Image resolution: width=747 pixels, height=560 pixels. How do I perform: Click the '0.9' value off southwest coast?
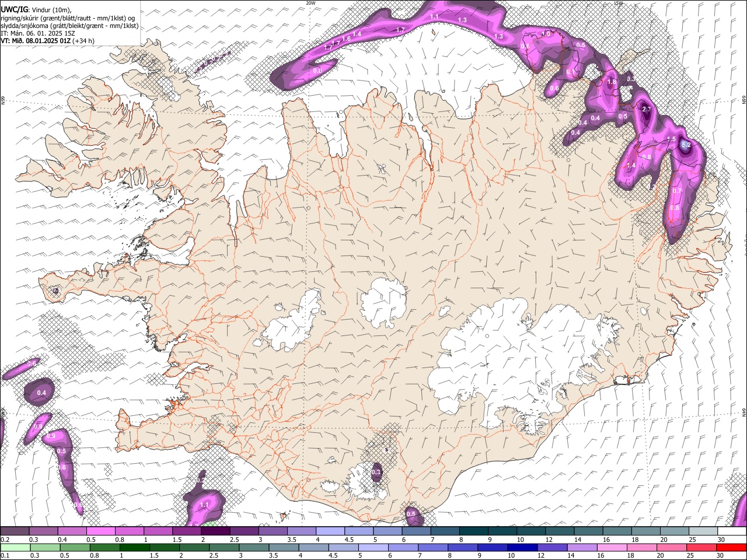click(51, 436)
